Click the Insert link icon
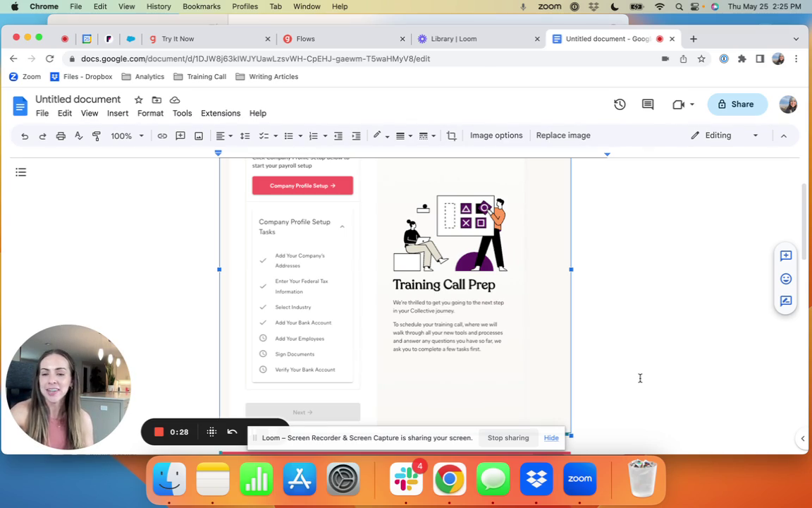Image resolution: width=812 pixels, height=508 pixels. click(x=162, y=136)
